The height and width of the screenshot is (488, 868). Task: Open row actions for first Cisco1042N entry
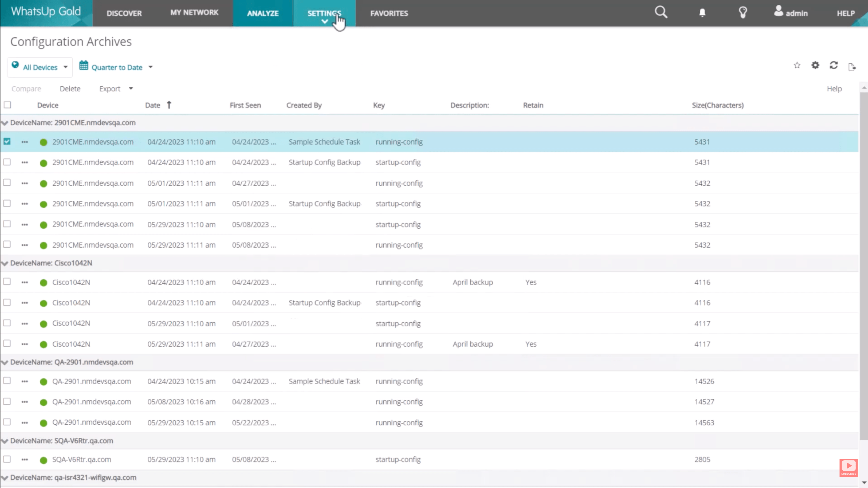(x=25, y=283)
